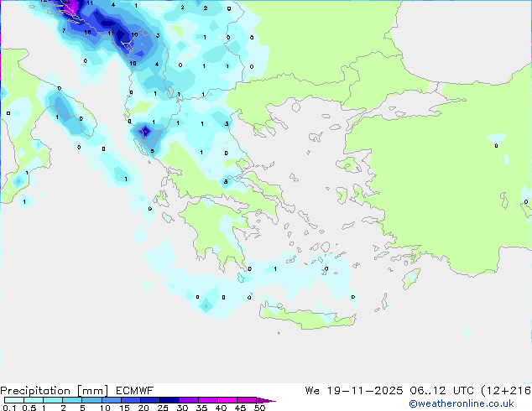Click the legend value '40'
The height and width of the screenshot is (411, 532).
pos(221,408)
